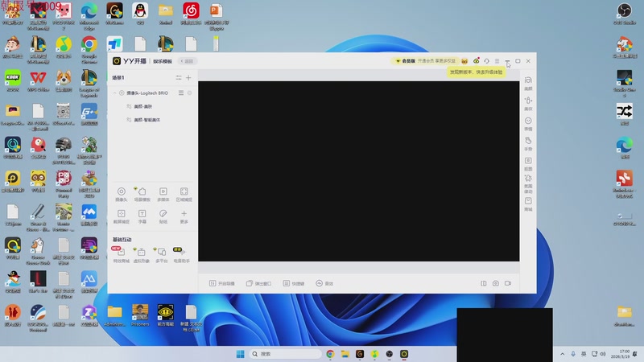Viewport: 644px width, 362px height.
Task: Open WPS Office desktop shortcut
Action: tap(38, 80)
